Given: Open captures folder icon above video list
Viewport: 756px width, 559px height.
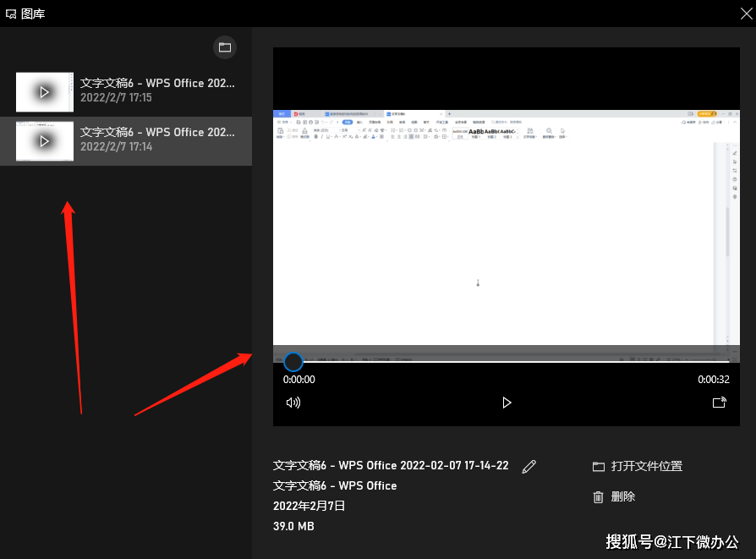Looking at the screenshot, I should [x=225, y=47].
